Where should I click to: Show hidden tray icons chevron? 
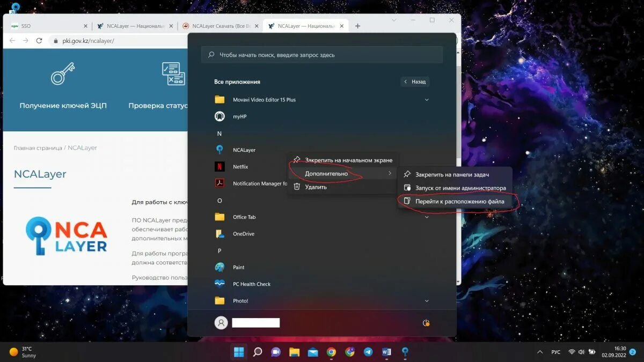(x=539, y=352)
